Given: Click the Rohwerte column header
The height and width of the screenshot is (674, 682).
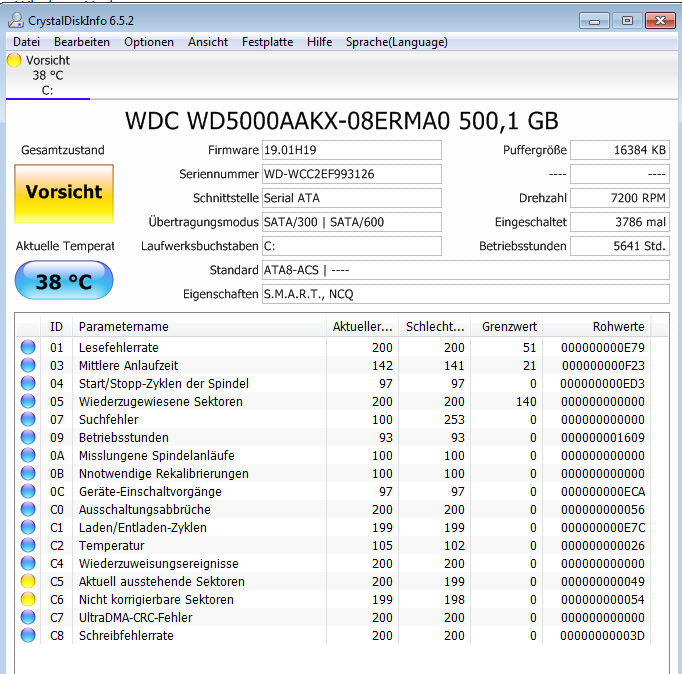Looking at the screenshot, I should click(597, 327).
